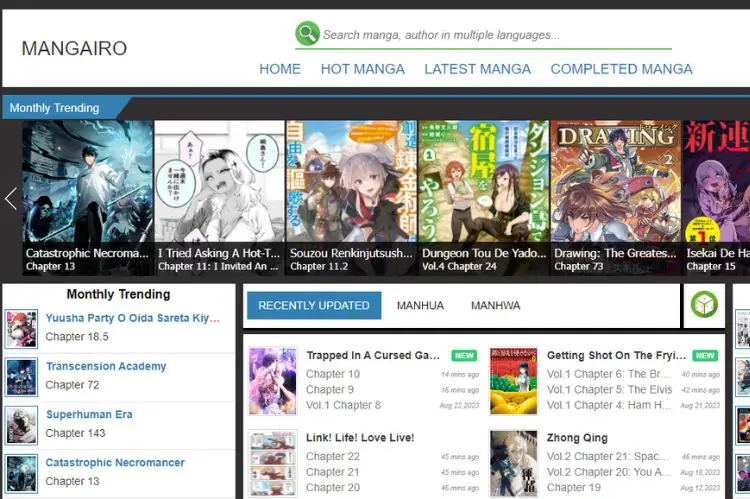Click the green search magnifier icon

[x=307, y=33]
